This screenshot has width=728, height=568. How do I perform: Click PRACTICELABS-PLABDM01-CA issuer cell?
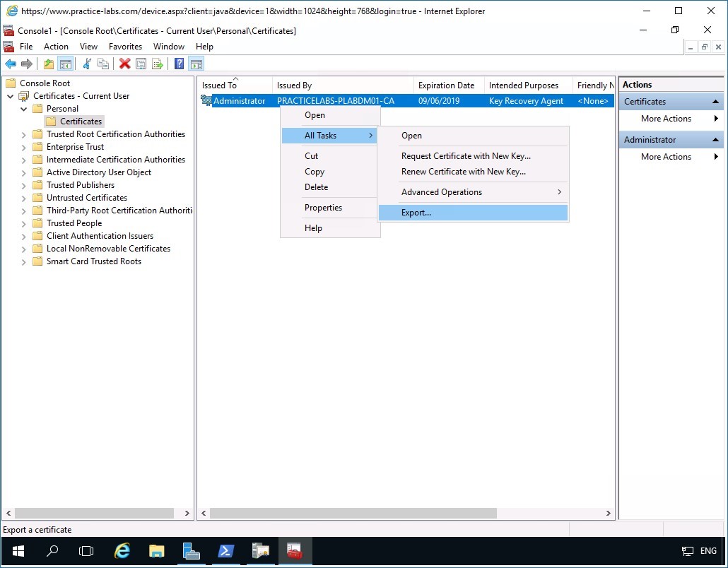point(336,101)
